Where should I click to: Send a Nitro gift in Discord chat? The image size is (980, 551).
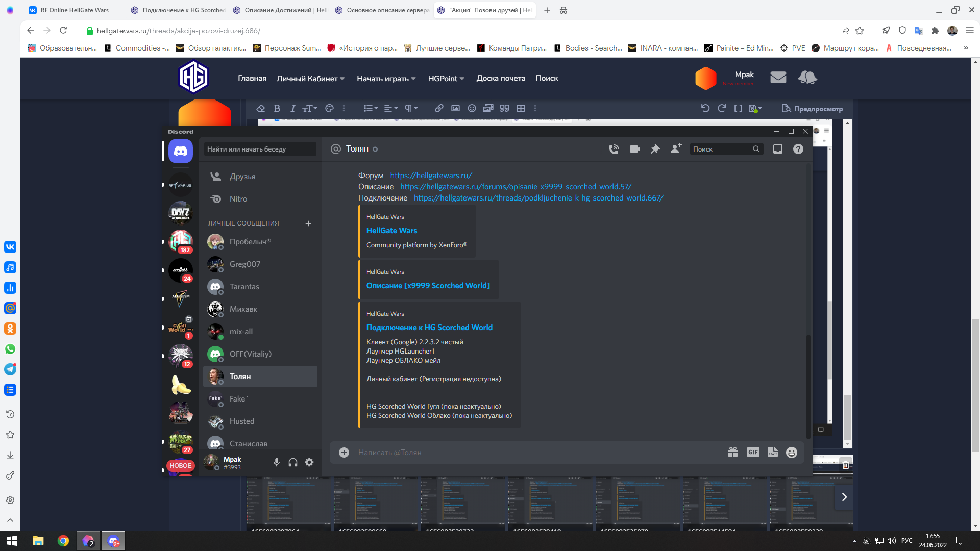tap(733, 452)
